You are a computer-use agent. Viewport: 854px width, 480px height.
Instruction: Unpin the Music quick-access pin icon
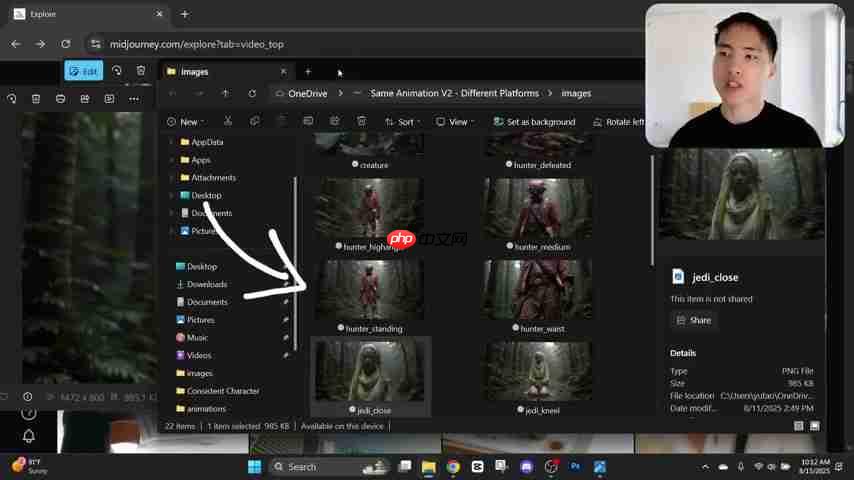point(285,338)
